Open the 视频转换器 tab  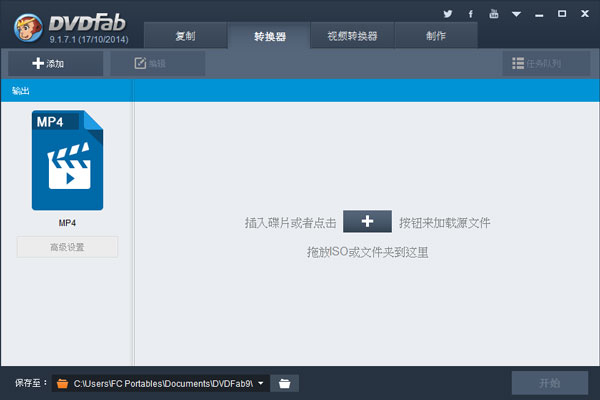[352, 36]
